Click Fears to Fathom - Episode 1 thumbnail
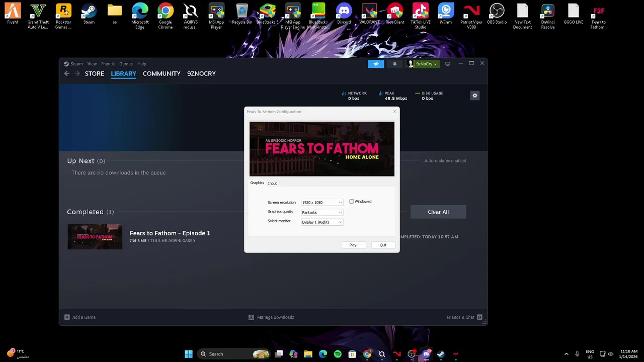Image resolution: width=644 pixels, height=362 pixels. pos(95,237)
